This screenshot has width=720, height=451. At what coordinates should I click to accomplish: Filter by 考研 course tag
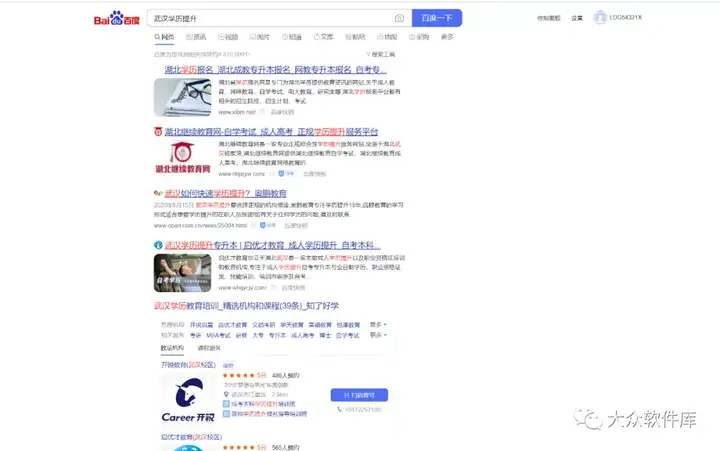[x=196, y=335]
